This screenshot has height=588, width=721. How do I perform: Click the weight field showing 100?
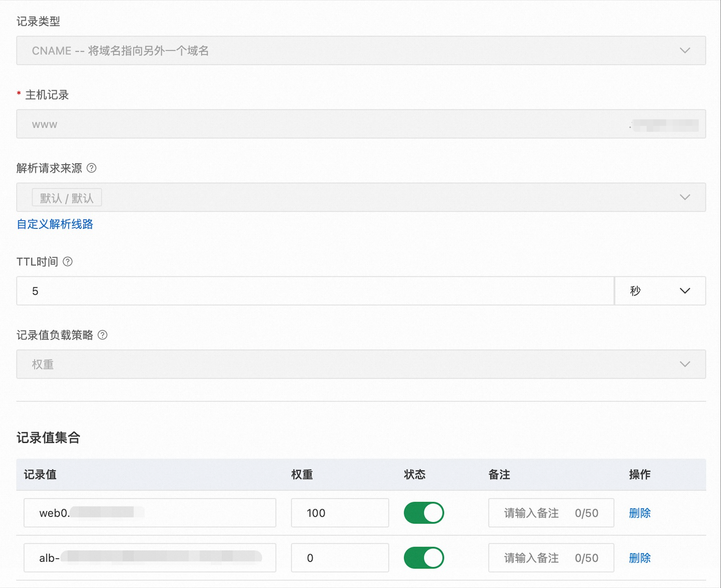tap(340, 513)
